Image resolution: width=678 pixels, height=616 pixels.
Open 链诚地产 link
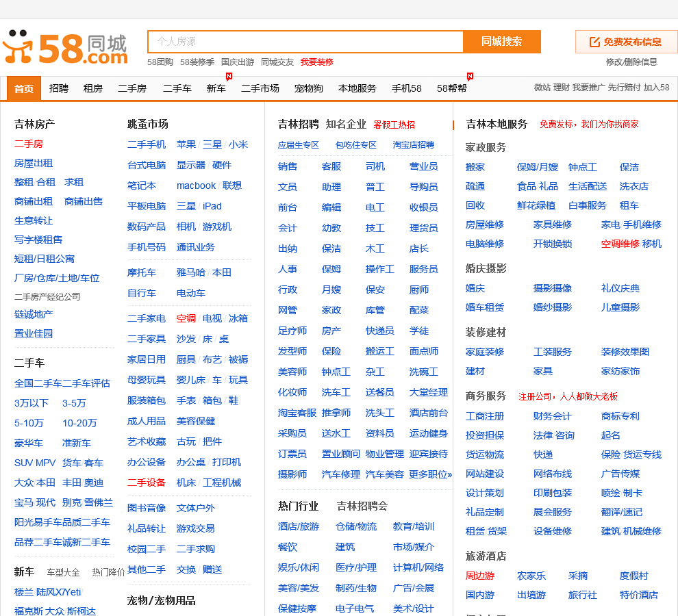click(x=34, y=314)
